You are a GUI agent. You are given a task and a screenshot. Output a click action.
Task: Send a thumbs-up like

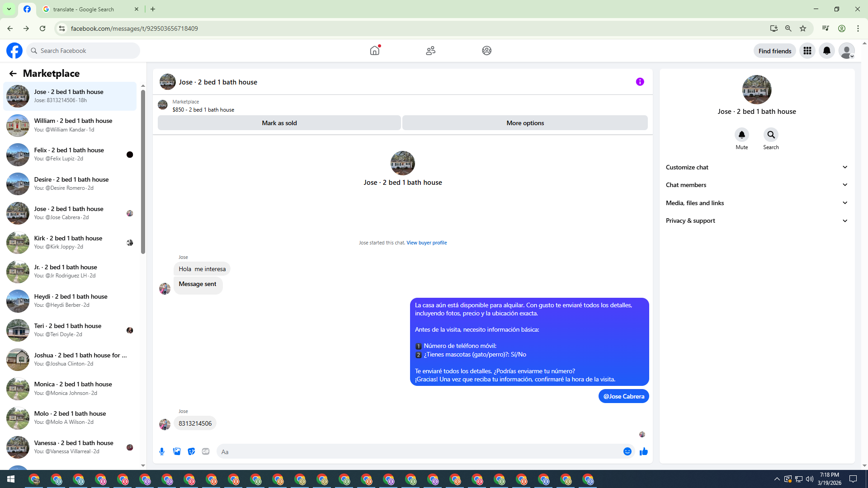click(644, 451)
